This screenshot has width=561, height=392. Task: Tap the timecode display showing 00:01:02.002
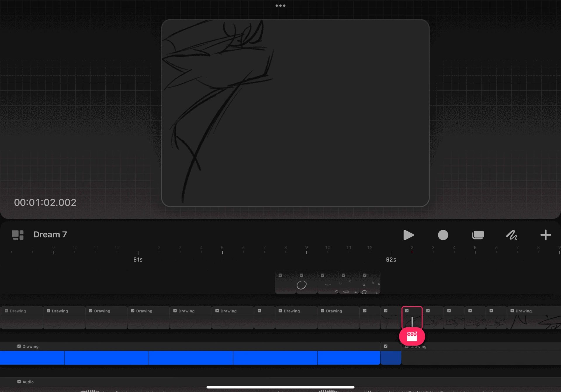(45, 202)
